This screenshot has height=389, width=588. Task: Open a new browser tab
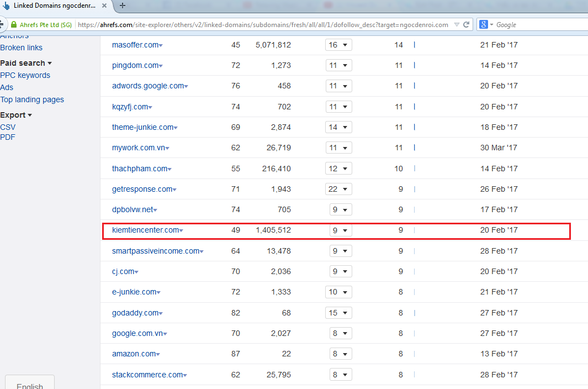pyautogui.click(x=122, y=6)
